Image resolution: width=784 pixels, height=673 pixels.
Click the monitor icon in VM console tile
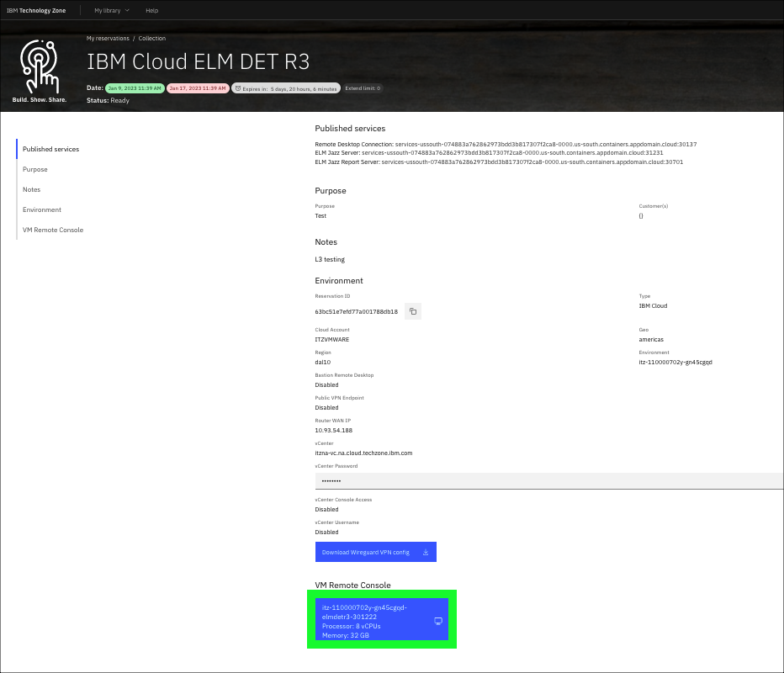[x=437, y=621]
